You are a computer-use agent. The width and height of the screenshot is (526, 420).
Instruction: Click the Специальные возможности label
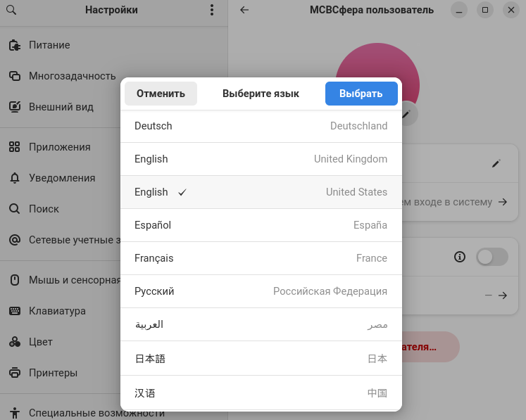click(96, 413)
